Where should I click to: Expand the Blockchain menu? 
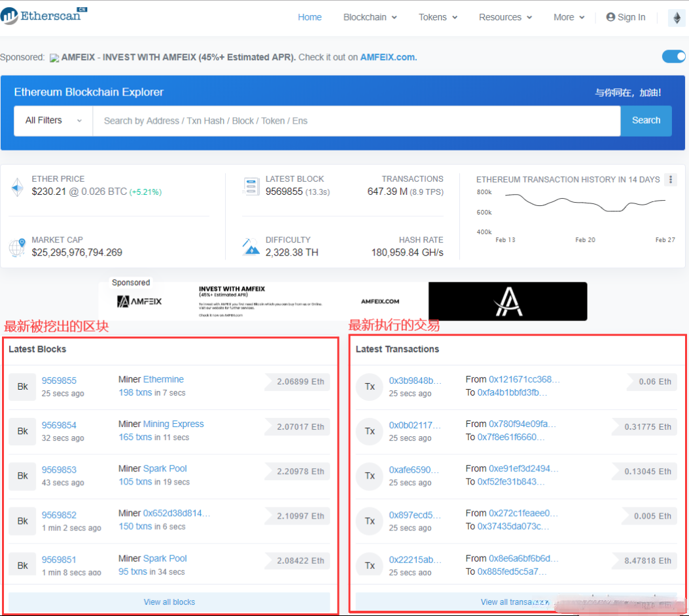(370, 17)
